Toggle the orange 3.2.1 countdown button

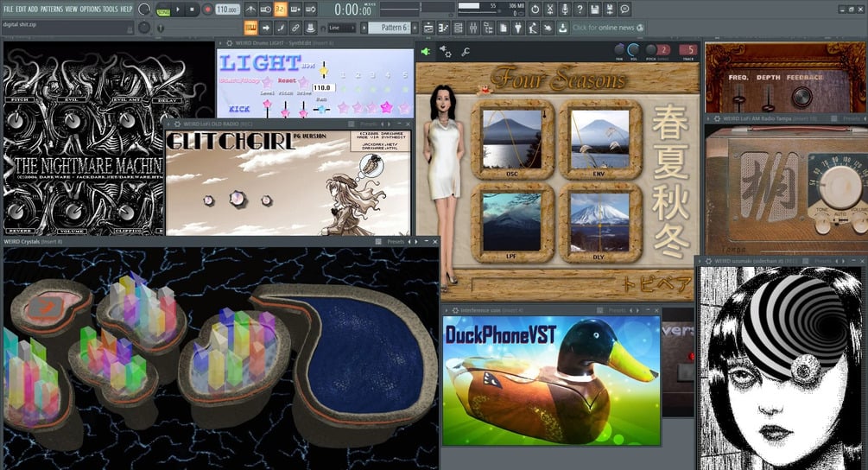click(x=280, y=10)
